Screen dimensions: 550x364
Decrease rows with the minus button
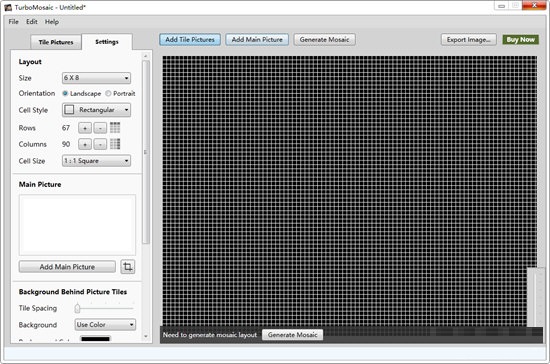tap(100, 128)
